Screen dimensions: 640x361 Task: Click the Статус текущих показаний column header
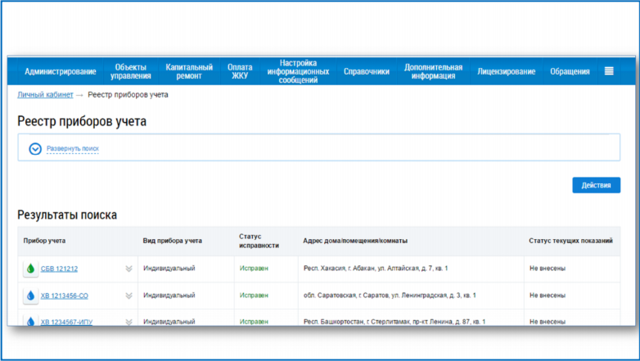571,241
